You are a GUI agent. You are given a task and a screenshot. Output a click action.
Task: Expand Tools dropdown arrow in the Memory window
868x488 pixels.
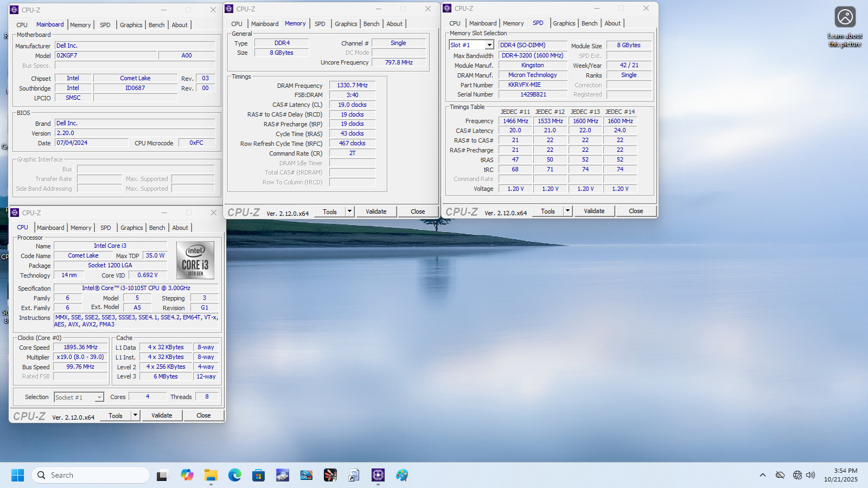coord(350,211)
